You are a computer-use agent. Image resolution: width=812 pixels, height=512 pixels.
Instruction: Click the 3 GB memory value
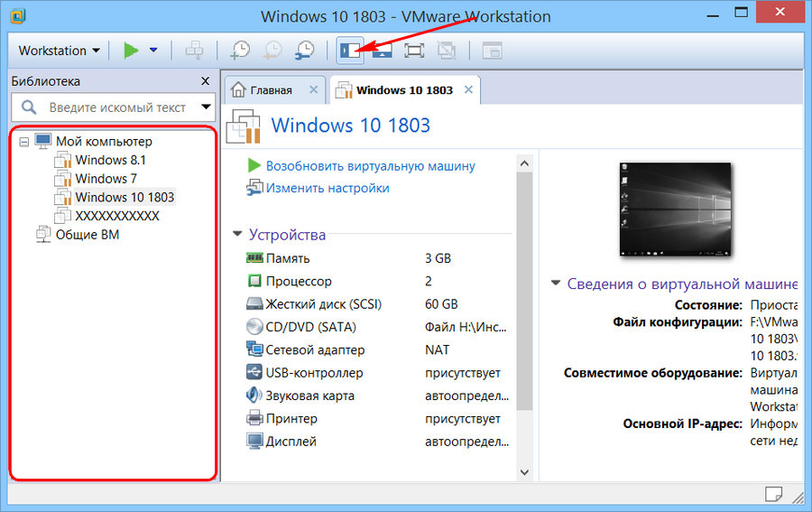[438, 258]
